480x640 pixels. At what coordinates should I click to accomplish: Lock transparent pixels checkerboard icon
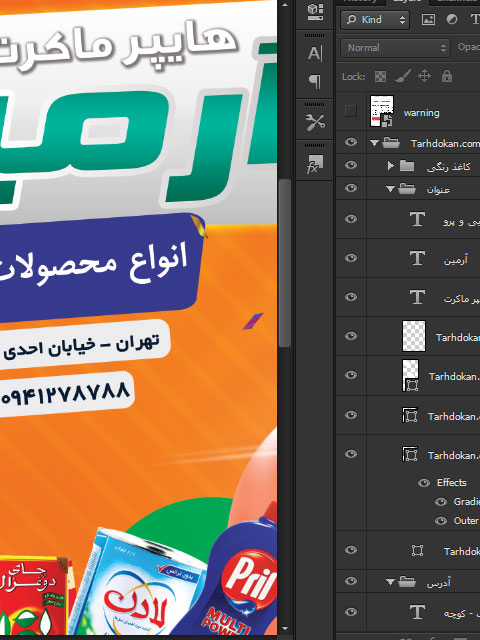380,76
